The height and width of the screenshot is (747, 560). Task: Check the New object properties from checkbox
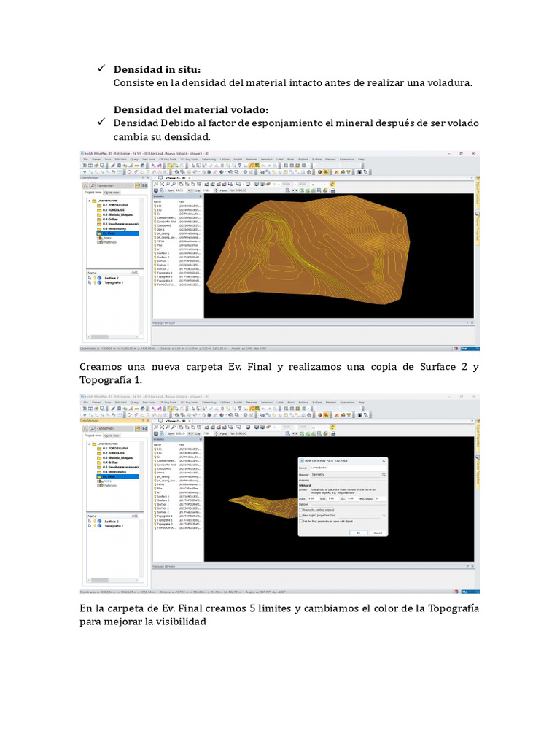[301, 516]
